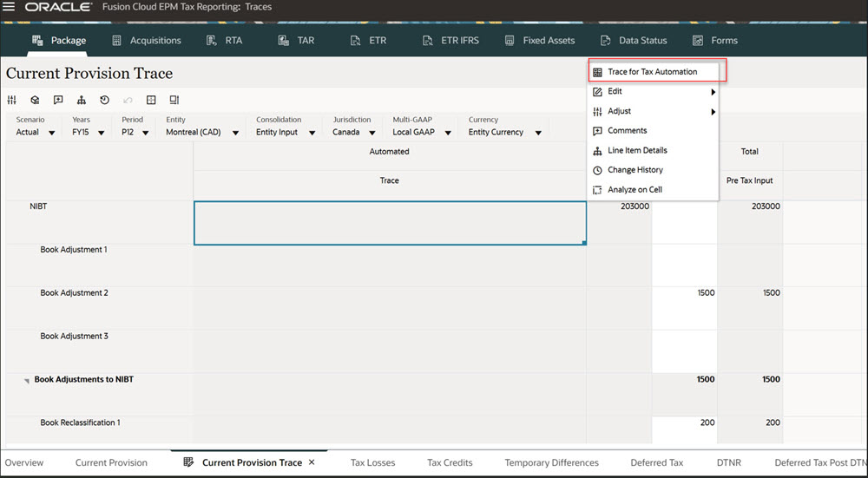Click the Fixed Assets tab icon
The width and height of the screenshot is (868, 478).
coord(510,41)
